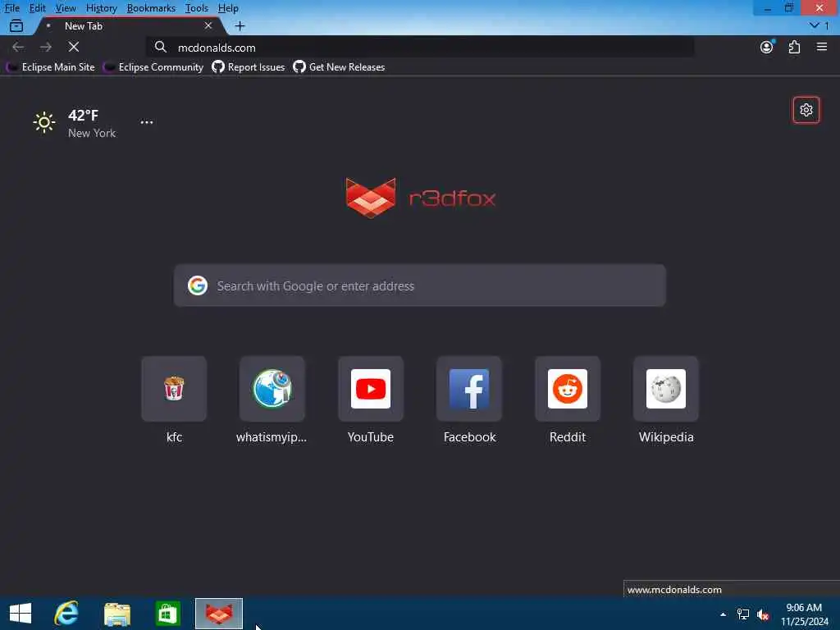Click the address bar showing mcdonalds.com
The width and height of the screenshot is (840, 630).
pos(421,47)
